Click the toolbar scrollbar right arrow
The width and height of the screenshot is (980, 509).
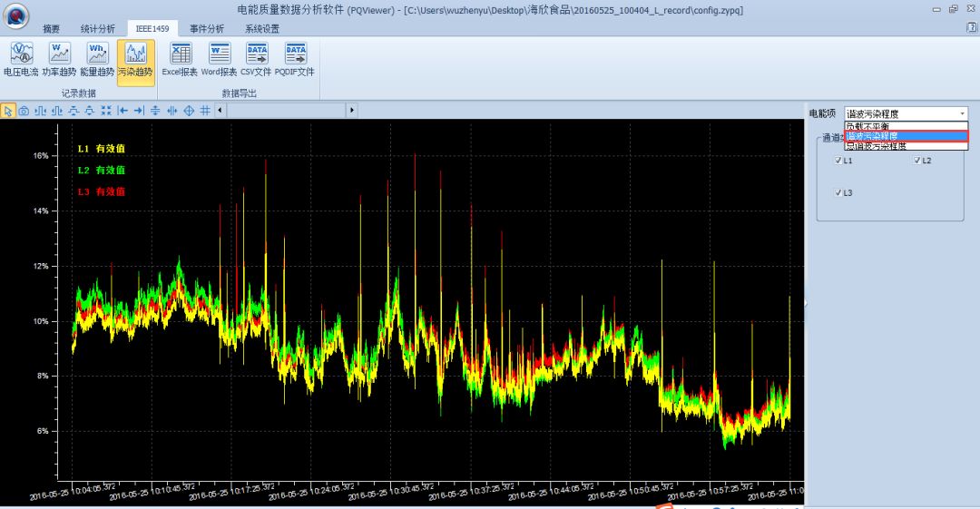point(352,110)
